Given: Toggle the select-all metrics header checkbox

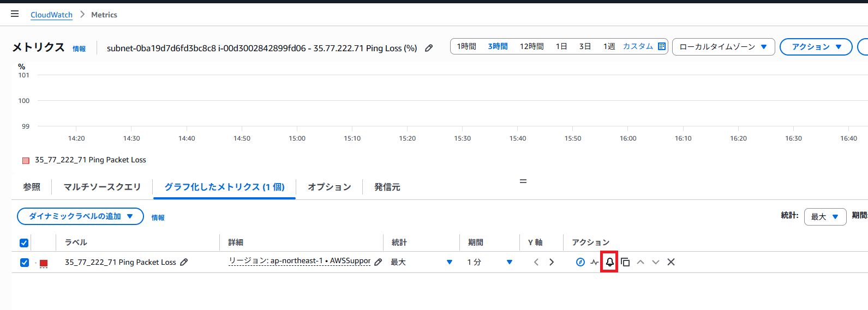Looking at the screenshot, I should pos(24,243).
